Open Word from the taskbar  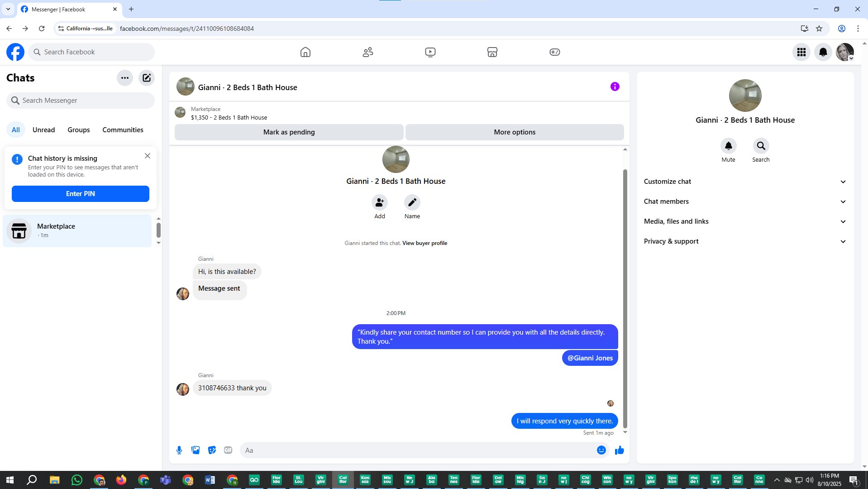pyautogui.click(x=210, y=480)
